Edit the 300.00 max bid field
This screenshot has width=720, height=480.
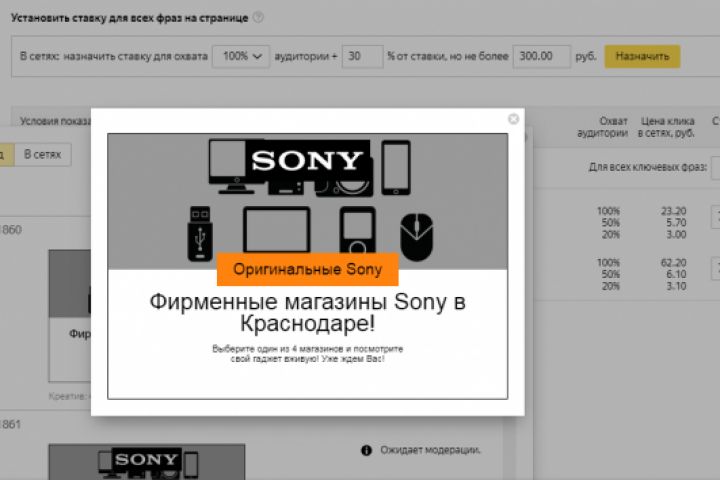[542, 56]
